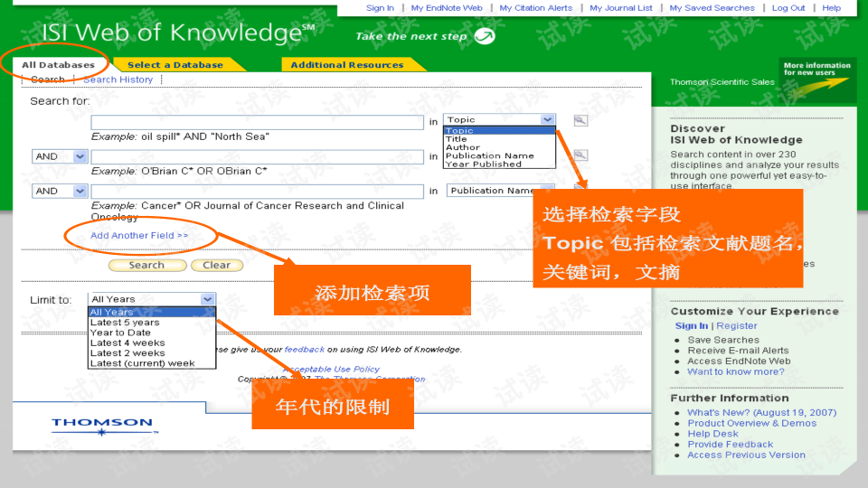This screenshot has width=868, height=488.
Task: Click Sign In under Customize Your Experience
Action: click(x=692, y=326)
